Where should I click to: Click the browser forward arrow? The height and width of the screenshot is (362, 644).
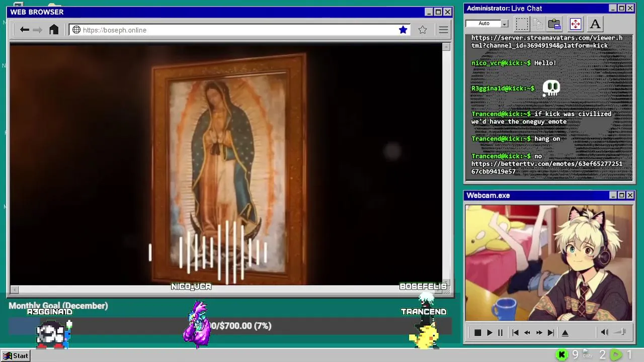click(37, 30)
